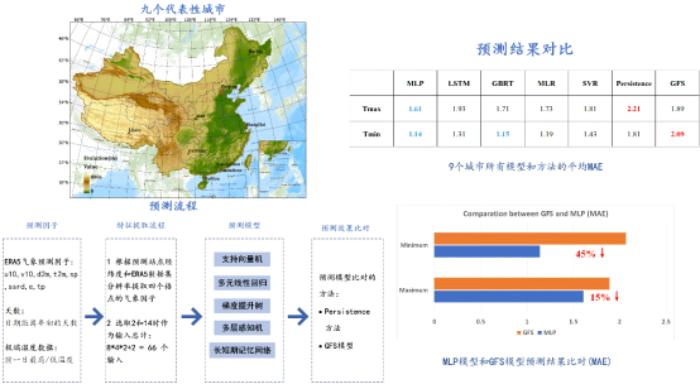
Task: Click the China elevation map image
Action: 188,109
